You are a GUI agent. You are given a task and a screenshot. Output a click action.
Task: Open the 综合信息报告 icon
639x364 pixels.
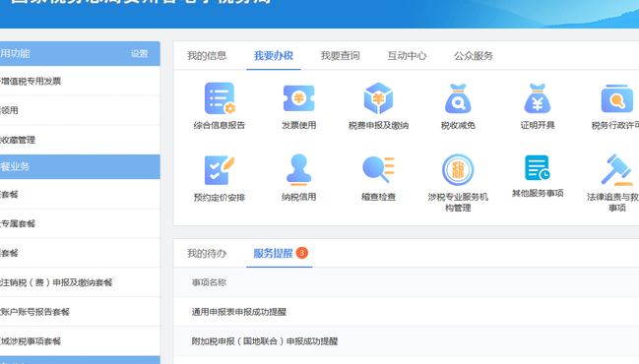[220, 98]
